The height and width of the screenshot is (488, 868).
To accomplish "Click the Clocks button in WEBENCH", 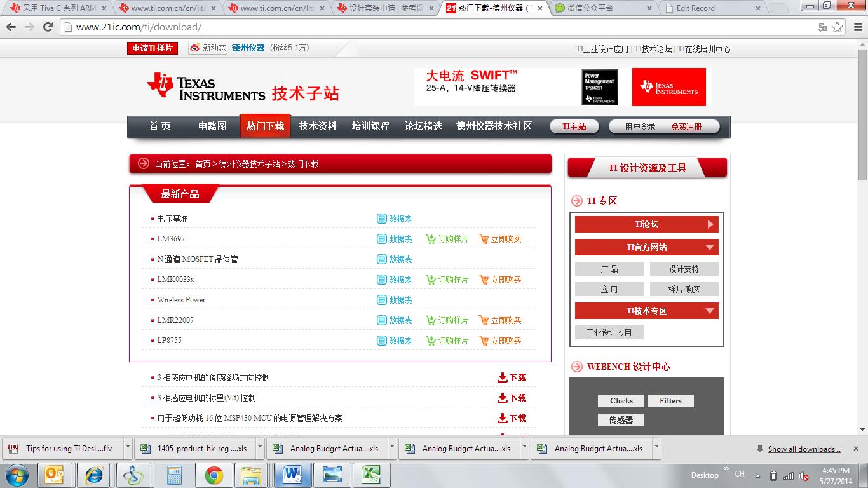I will (621, 401).
